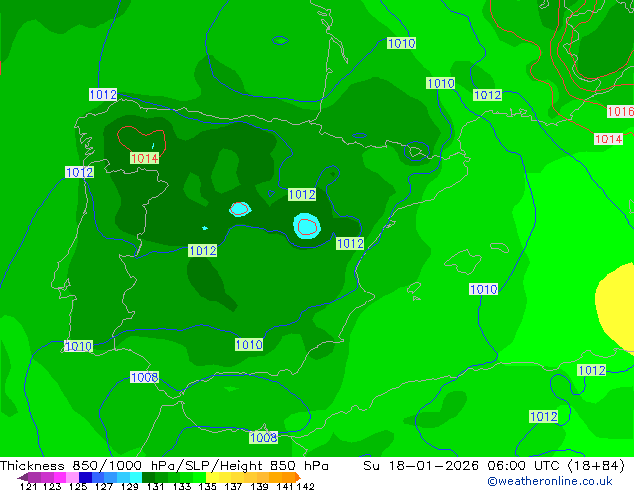Select the light pink legend swatch
634x490 pixels.
(72, 477)
